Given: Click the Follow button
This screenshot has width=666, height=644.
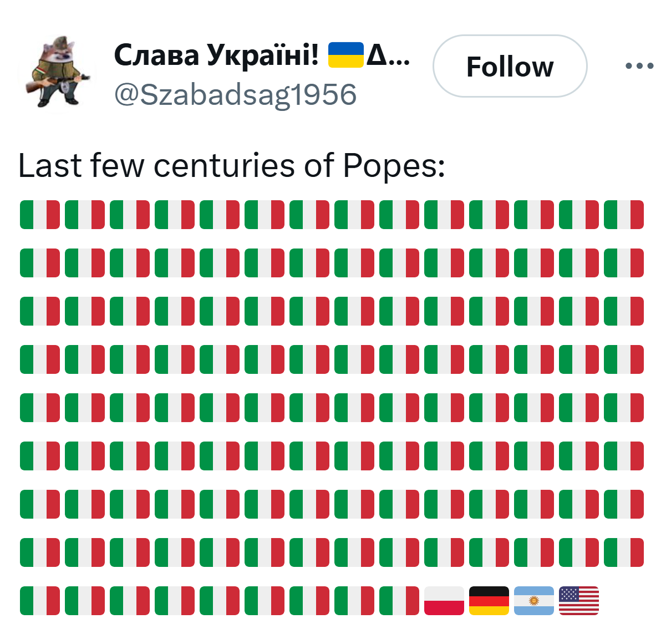Looking at the screenshot, I should (510, 66).
